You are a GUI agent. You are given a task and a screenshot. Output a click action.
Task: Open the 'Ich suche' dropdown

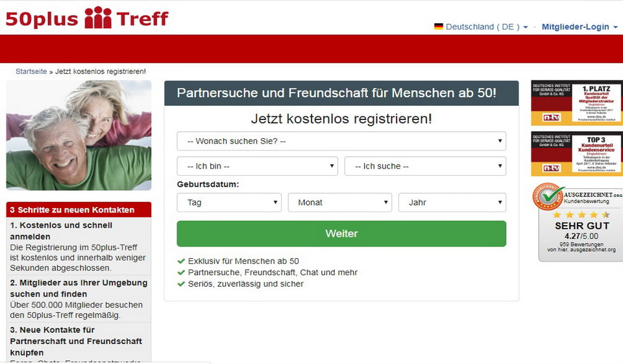(x=425, y=166)
